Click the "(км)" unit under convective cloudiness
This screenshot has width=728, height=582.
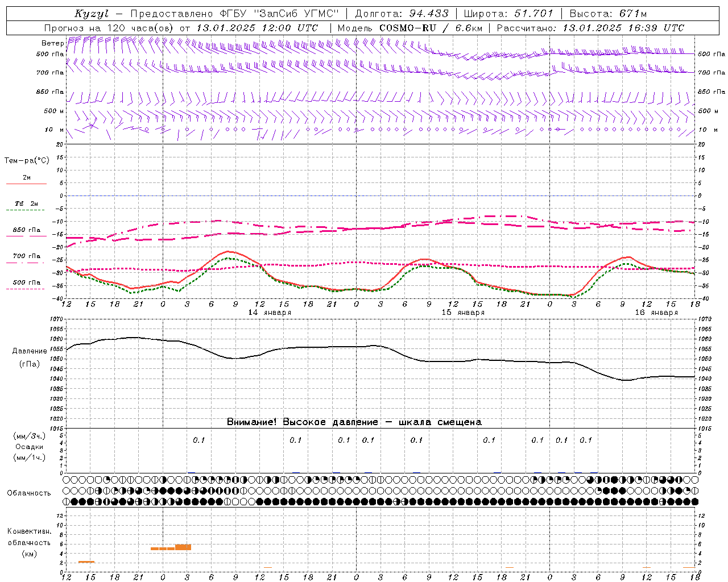point(30,554)
